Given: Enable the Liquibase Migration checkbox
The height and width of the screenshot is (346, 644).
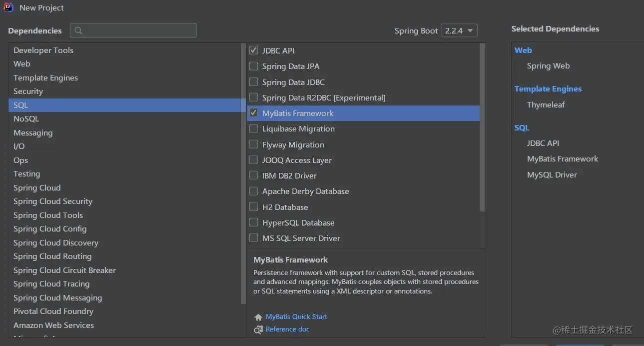Looking at the screenshot, I should pyautogui.click(x=253, y=128).
